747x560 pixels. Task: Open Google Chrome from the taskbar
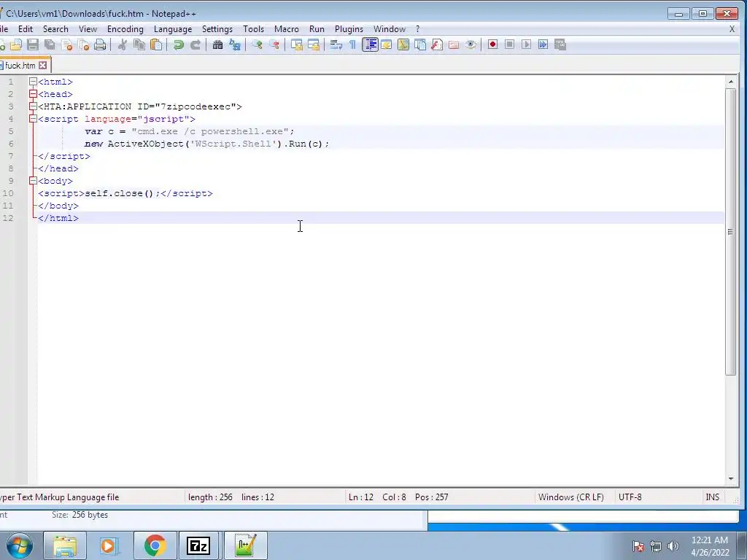(x=155, y=545)
